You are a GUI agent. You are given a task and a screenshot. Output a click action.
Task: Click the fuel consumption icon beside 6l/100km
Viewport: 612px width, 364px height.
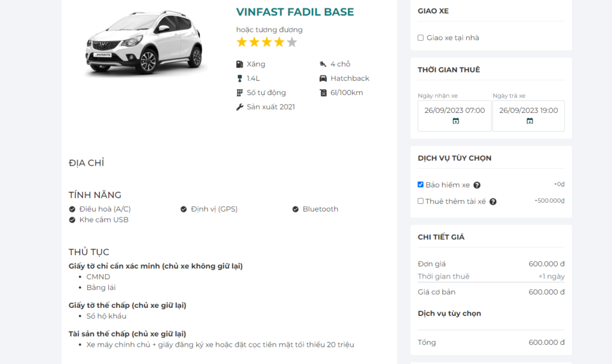(x=323, y=93)
